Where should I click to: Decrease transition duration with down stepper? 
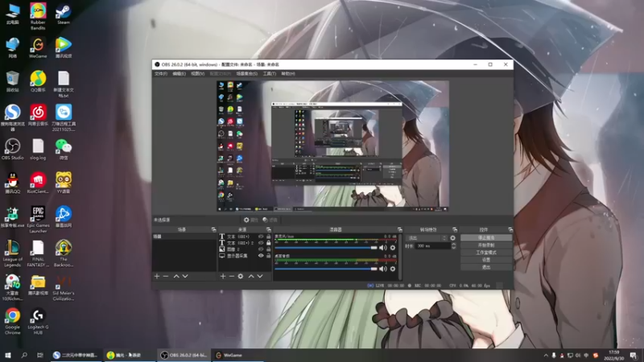(x=453, y=248)
